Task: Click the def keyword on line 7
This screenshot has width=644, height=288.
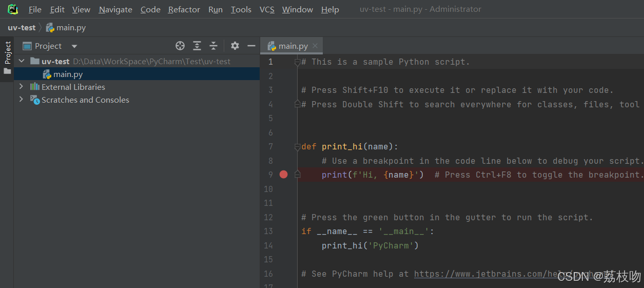Action: pyautogui.click(x=309, y=146)
